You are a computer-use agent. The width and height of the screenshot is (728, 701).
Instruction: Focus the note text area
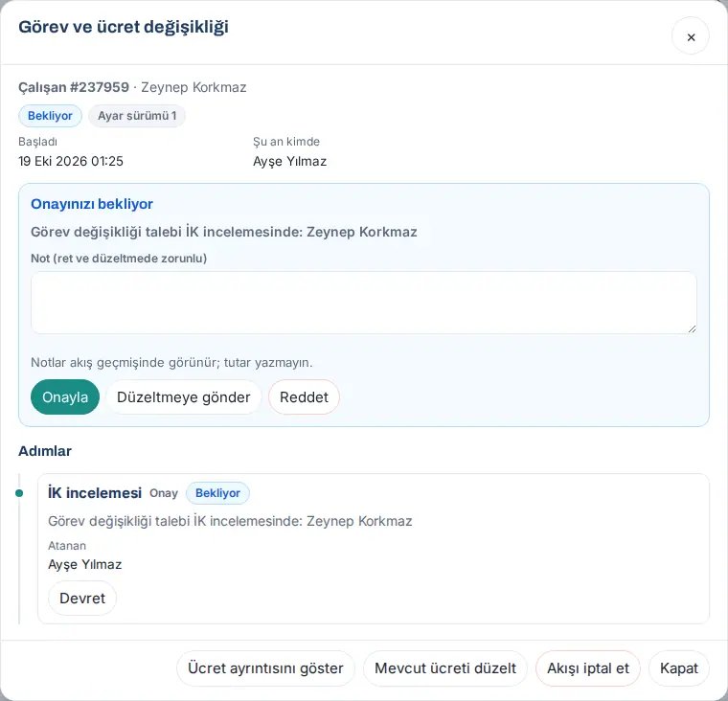coord(364,303)
